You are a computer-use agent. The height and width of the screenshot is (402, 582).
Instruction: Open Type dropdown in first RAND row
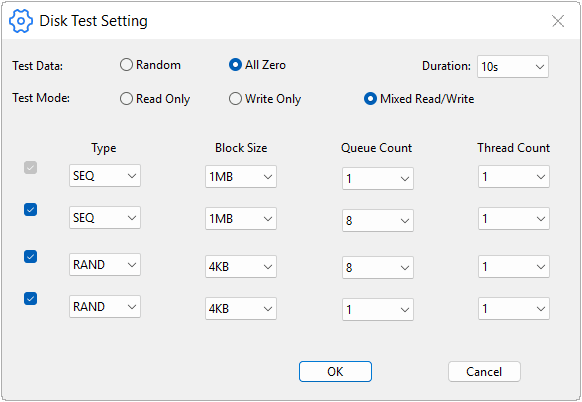(105, 265)
